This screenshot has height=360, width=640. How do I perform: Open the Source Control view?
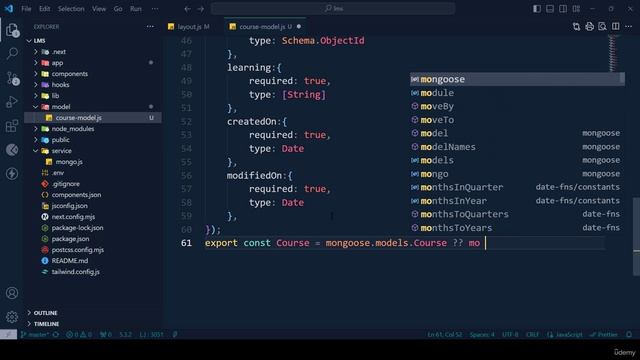12,78
